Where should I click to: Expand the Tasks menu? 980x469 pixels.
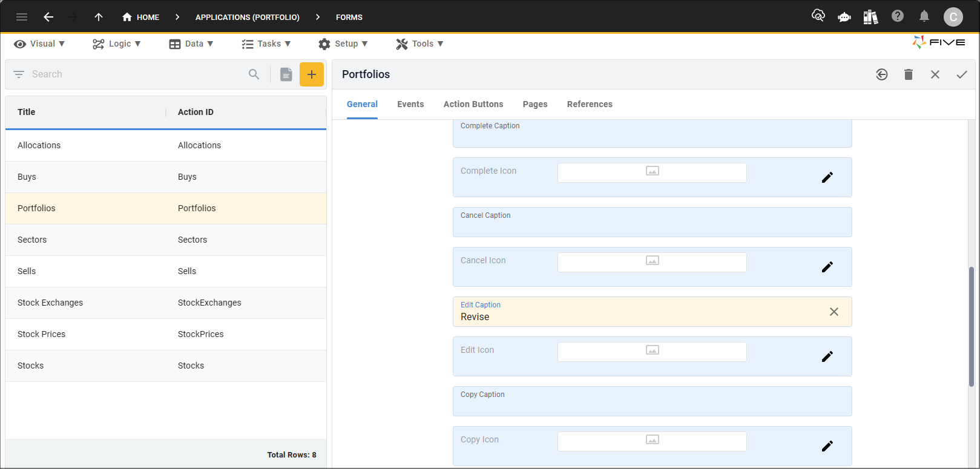[x=266, y=44]
